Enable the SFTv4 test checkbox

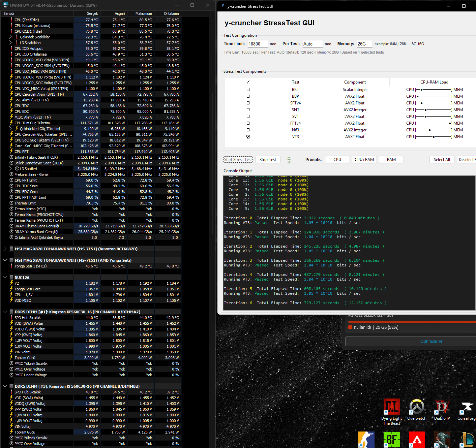pyautogui.click(x=248, y=103)
